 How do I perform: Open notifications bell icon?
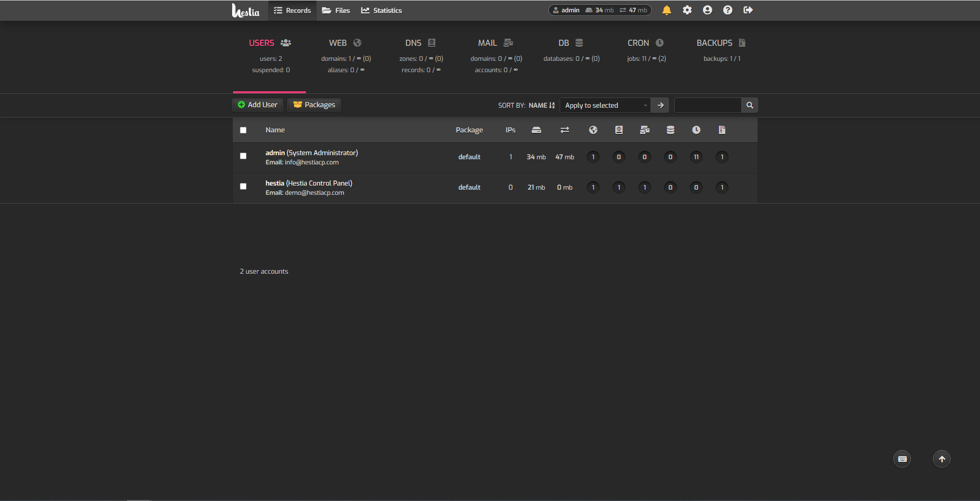click(x=666, y=10)
